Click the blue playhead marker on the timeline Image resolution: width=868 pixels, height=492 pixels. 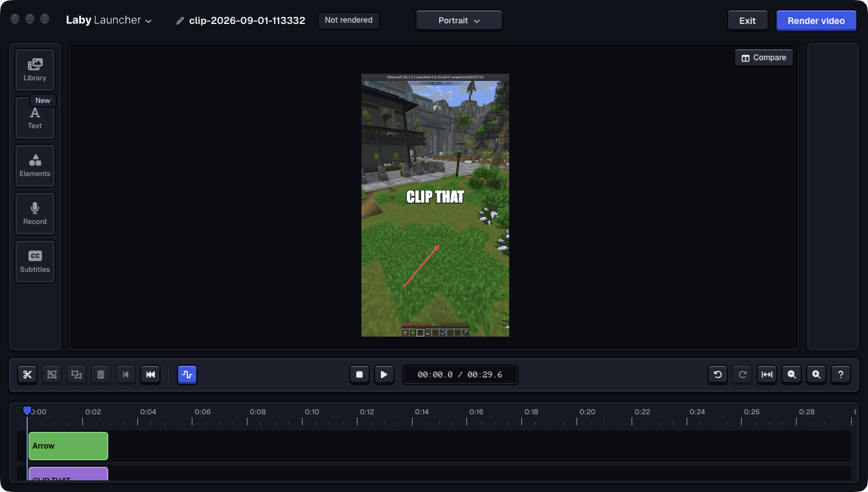point(27,410)
